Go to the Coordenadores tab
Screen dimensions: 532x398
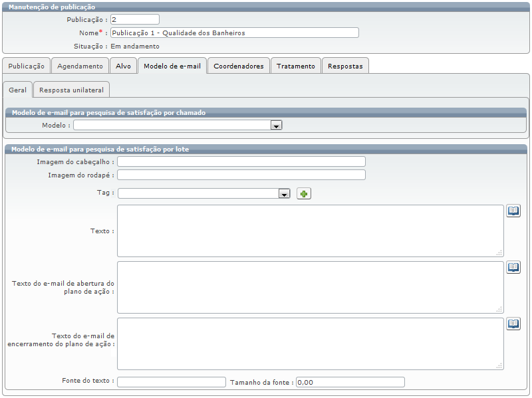239,66
